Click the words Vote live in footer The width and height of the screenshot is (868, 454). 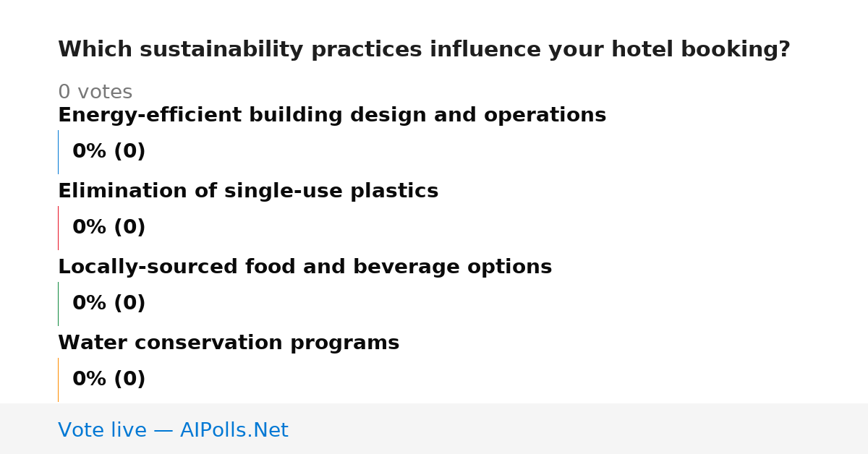tap(102, 430)
